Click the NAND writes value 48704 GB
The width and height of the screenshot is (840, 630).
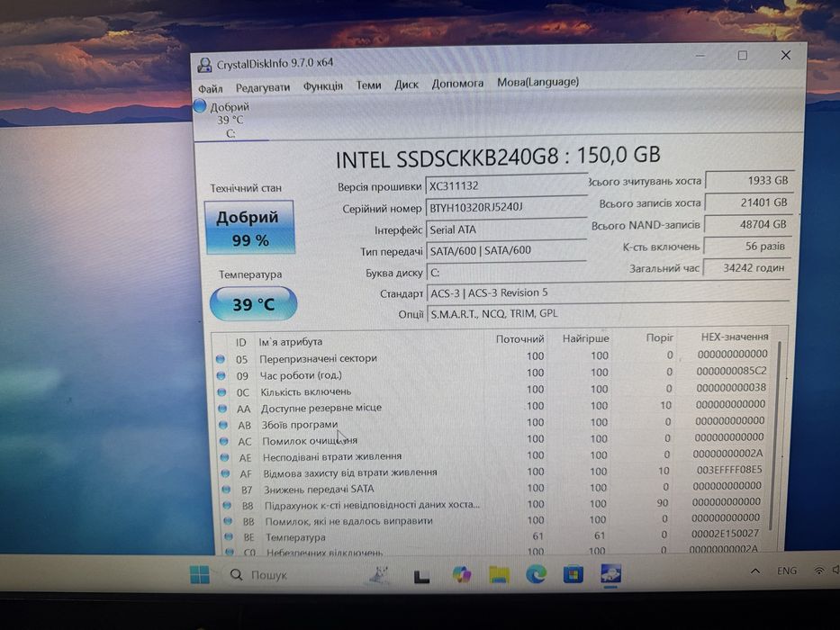pos(747,224)
